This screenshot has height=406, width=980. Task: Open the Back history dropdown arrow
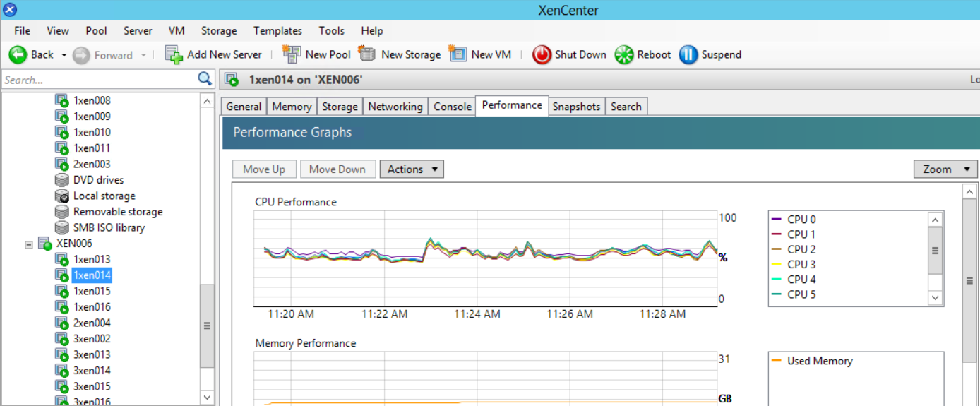(x=64, y=55)
